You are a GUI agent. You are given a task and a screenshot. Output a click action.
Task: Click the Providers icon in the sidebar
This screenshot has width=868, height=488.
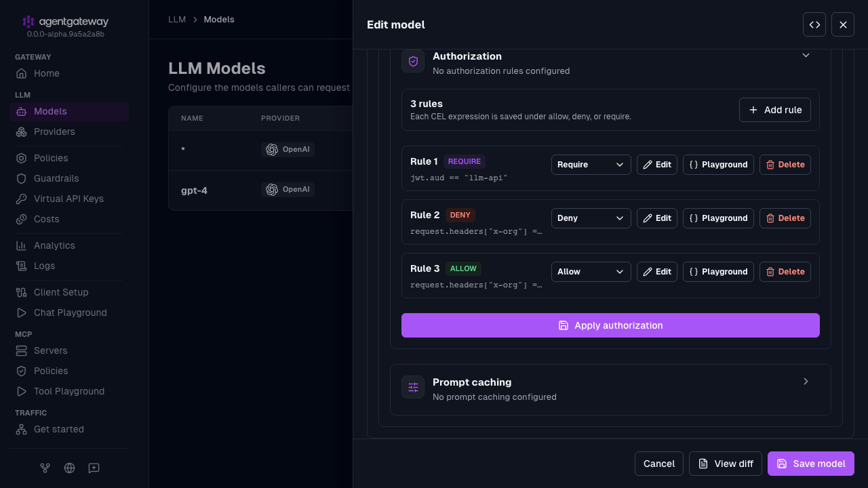[x=21, y=131]
